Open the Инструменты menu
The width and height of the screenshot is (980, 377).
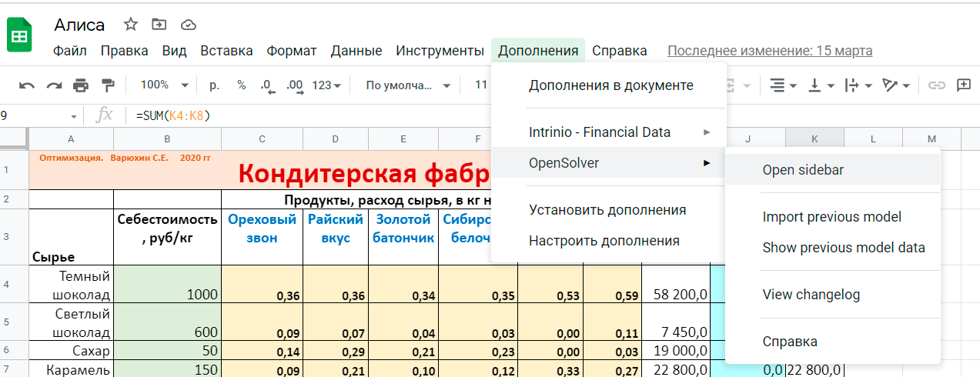point(440,51)
